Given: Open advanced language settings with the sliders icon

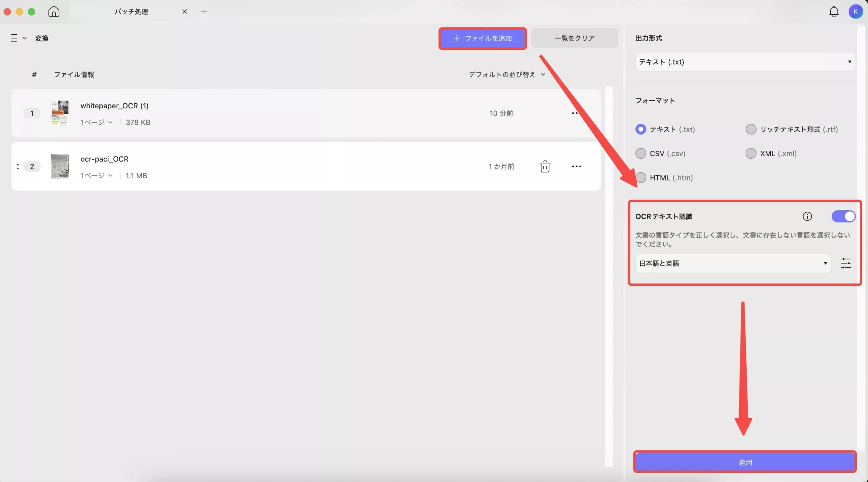Looking at the screenshot, I should (x=846, y=263).
